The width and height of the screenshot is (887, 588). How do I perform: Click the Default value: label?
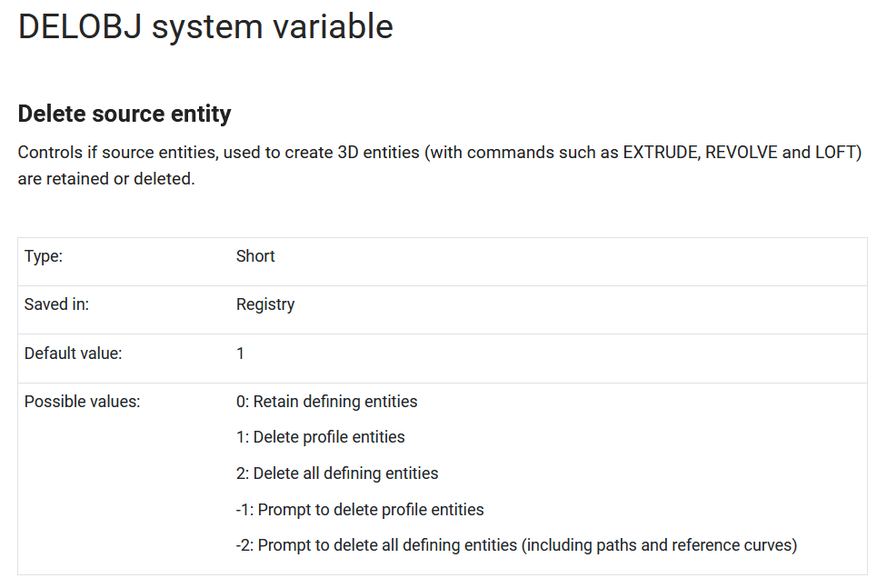click(73, 354)
